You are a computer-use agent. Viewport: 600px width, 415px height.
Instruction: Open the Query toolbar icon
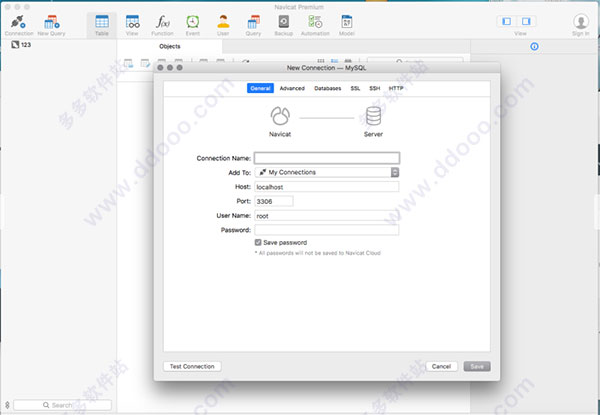tap(253, 22)
